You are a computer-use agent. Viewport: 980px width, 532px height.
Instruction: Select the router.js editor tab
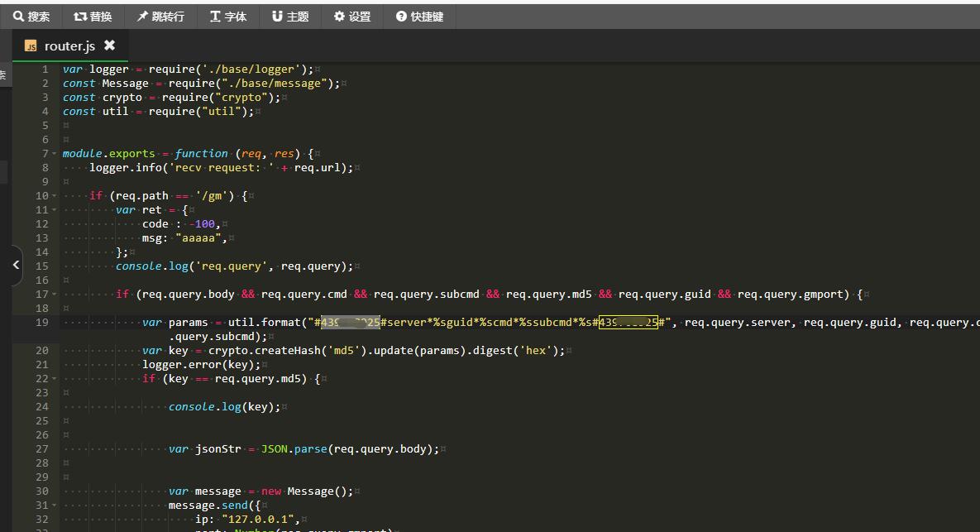(70, 46)
